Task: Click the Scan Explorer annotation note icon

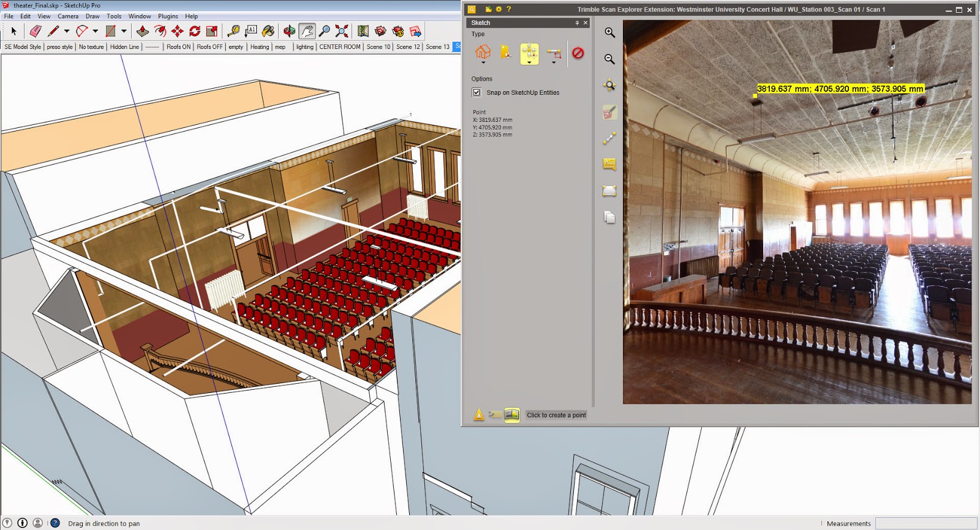Action: click(609, 164)
